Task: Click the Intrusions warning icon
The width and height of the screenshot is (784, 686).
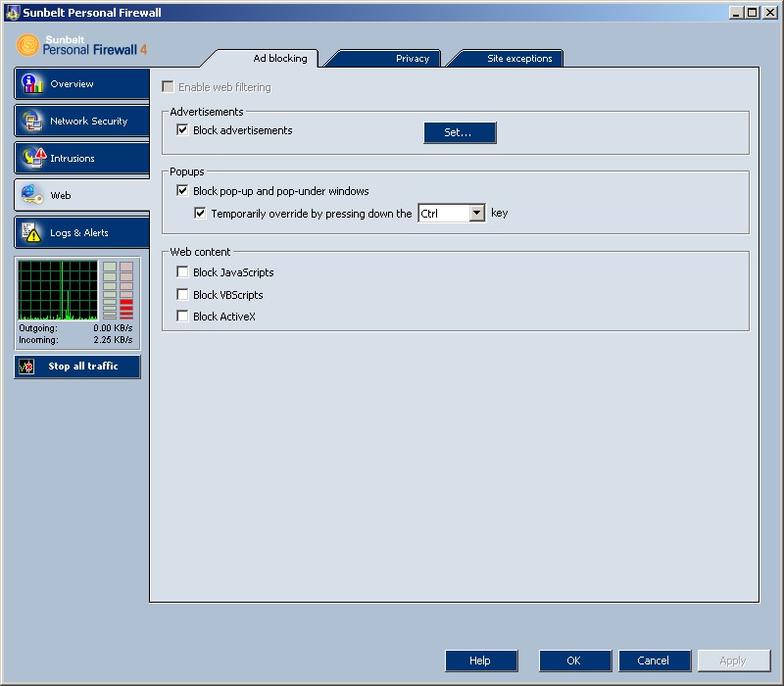Action: coord(32,158)
